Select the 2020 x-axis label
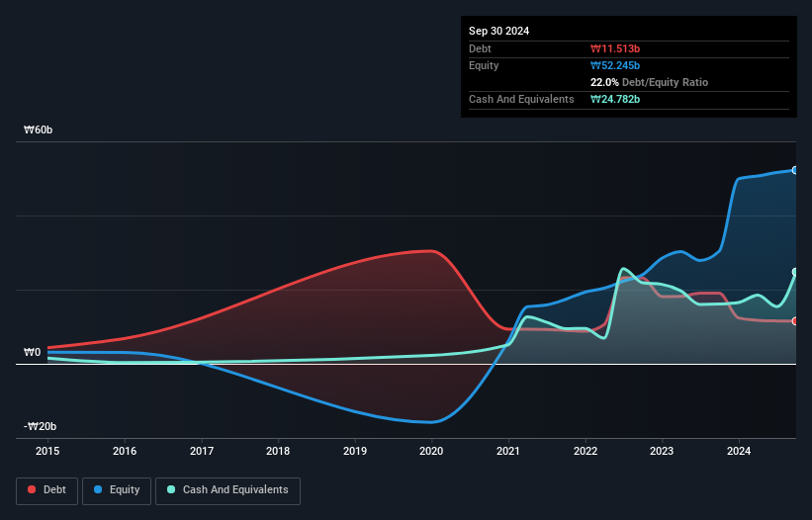The height and width of the screenshot is (520, 812). point(431,451)
